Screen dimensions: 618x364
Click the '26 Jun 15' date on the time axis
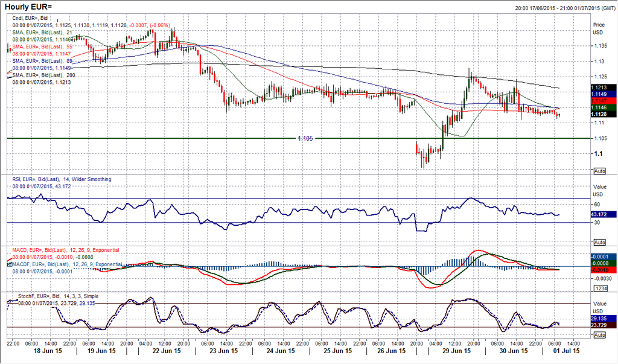point(391,351)
